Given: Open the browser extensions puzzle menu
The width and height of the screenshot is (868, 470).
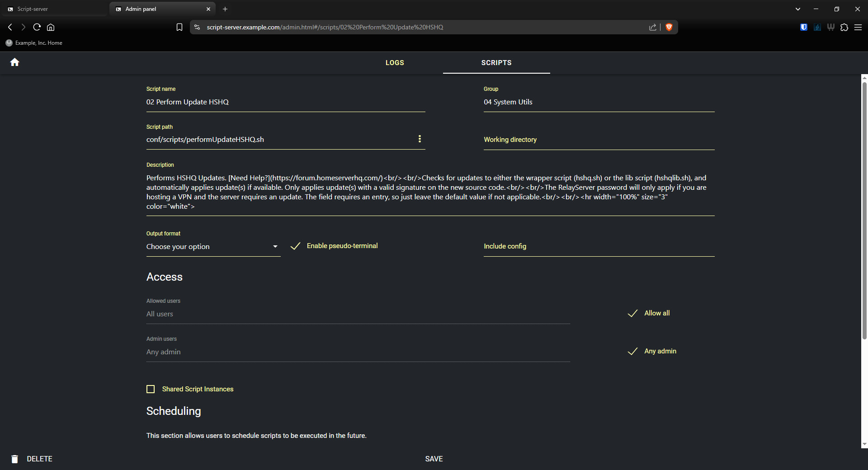Looking at the screenshot, I should point(844,27).
